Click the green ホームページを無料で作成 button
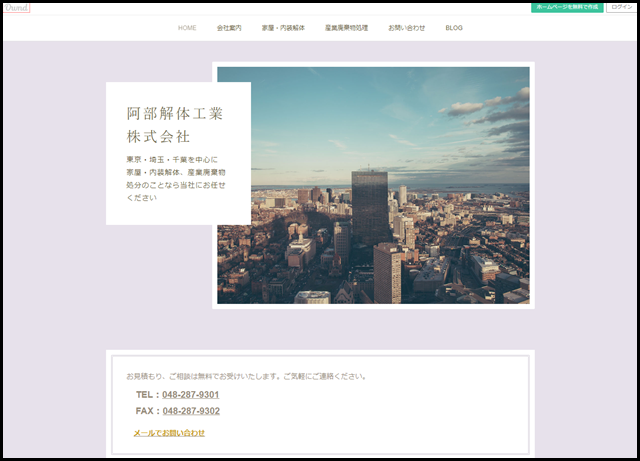640x461 pixels. click(567, 7)
